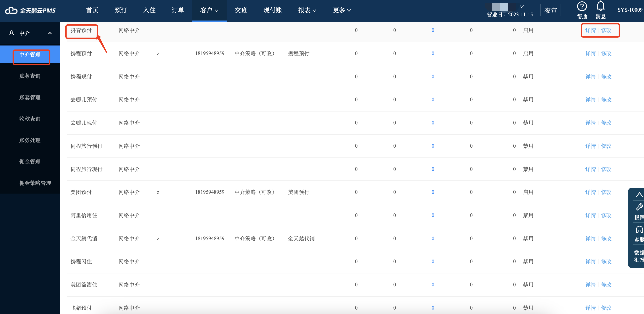The image size is (644, 314).
Task: Click the blue 0 link in 美团预付 row
Action: 433,192
